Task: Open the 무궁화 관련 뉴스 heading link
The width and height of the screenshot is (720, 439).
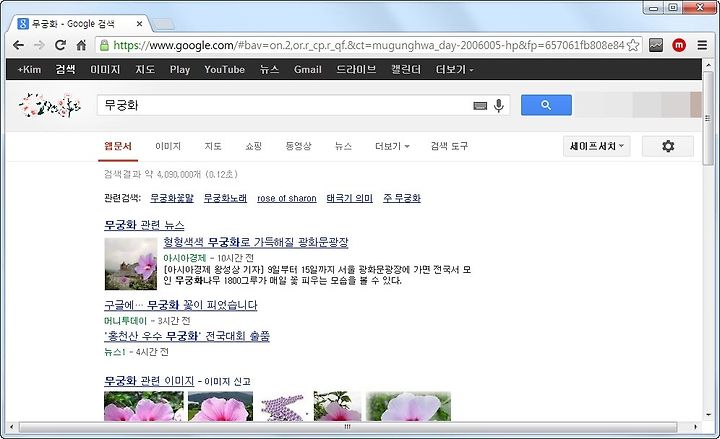Action: tap(144, 225)
